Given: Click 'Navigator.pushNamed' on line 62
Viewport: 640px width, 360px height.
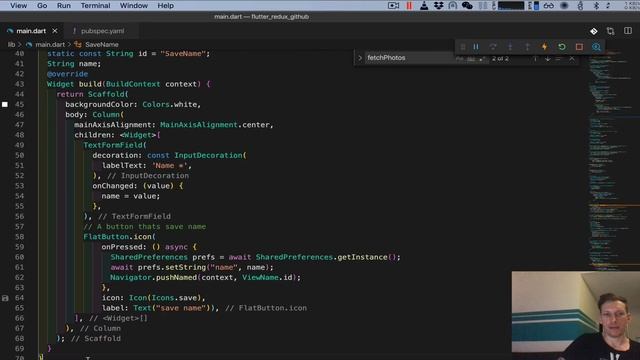Looking at the screenshot, I should pos(153,278).
